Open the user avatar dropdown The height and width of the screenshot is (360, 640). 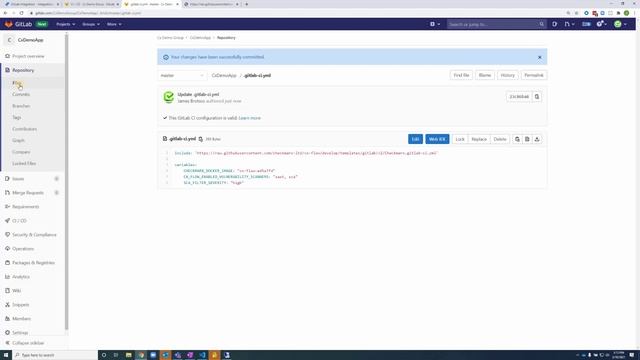[620, 24]
